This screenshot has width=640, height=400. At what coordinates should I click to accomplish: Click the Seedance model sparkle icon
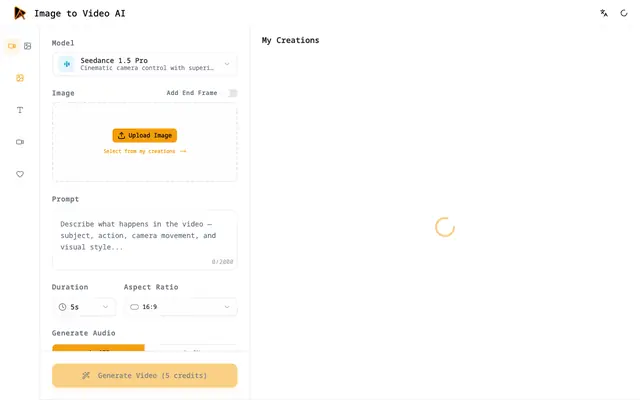67,64
